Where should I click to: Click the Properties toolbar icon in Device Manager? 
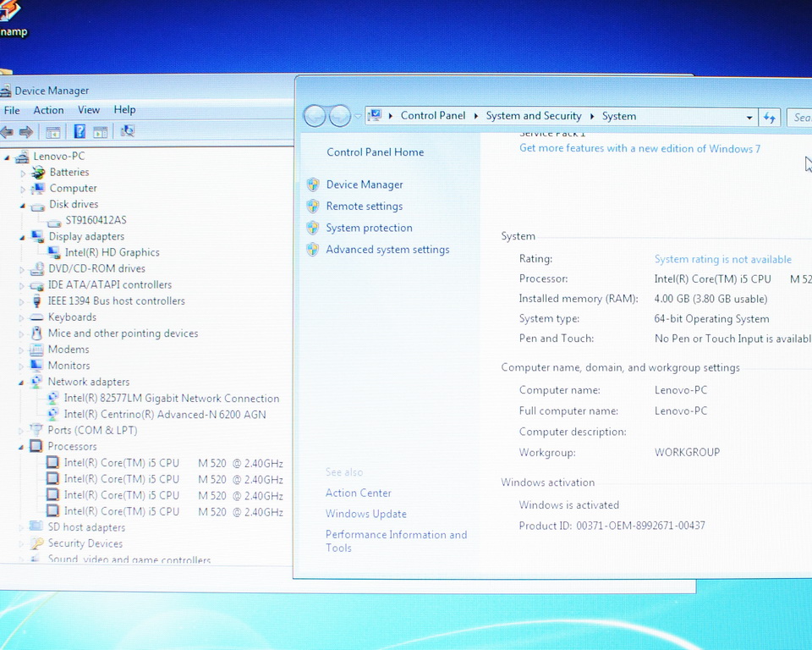coord(101,132)
